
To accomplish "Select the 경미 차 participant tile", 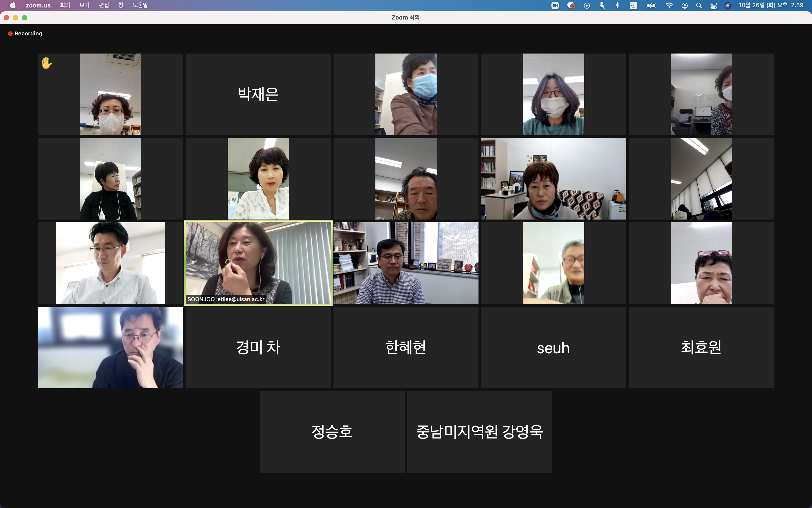I will tap(258, 347).
